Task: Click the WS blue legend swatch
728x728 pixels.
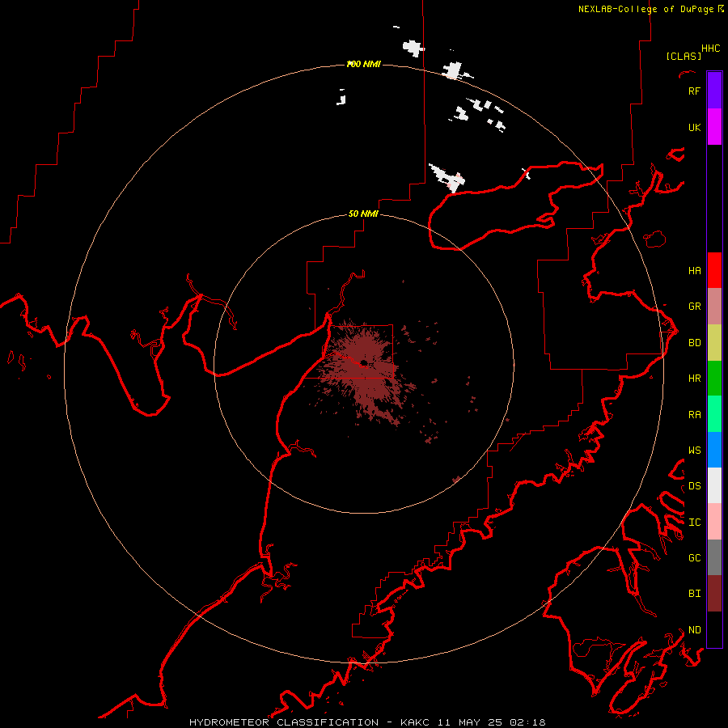Action: click(714, 450)
